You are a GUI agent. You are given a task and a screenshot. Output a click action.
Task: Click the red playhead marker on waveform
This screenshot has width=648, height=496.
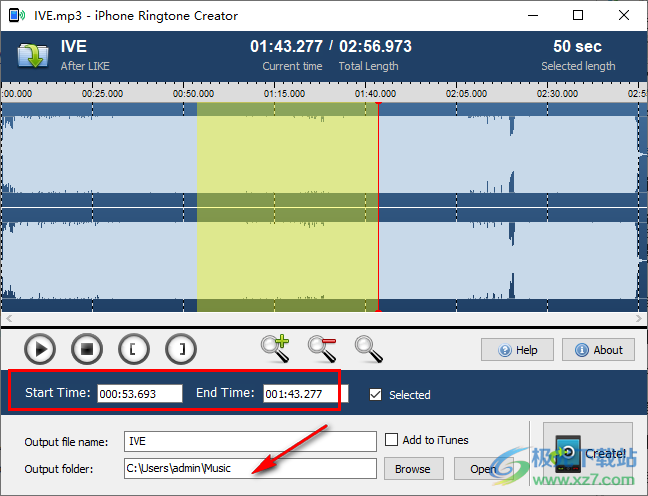[378, 207]
